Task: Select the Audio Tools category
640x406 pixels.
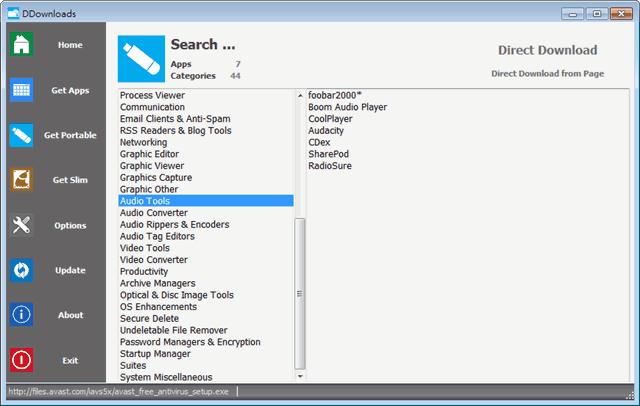Action: click(145, 201)
